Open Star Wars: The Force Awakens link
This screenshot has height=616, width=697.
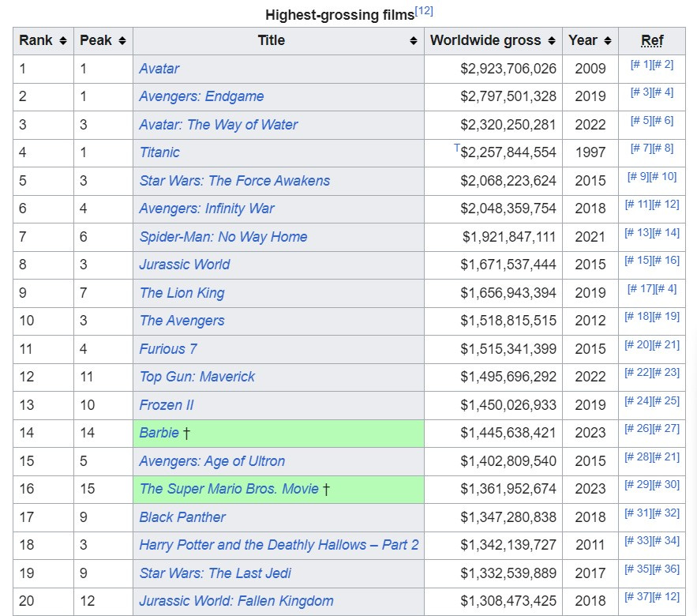(234, 181)
